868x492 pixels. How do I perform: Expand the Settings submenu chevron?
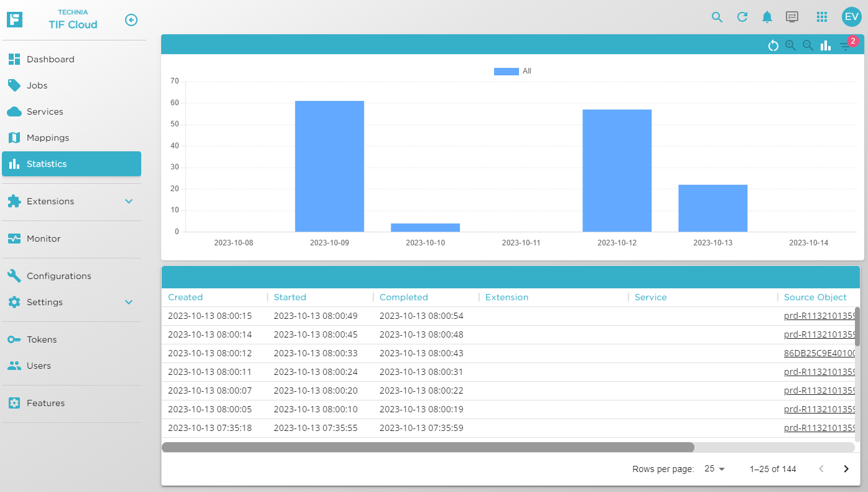pos(129,302)
